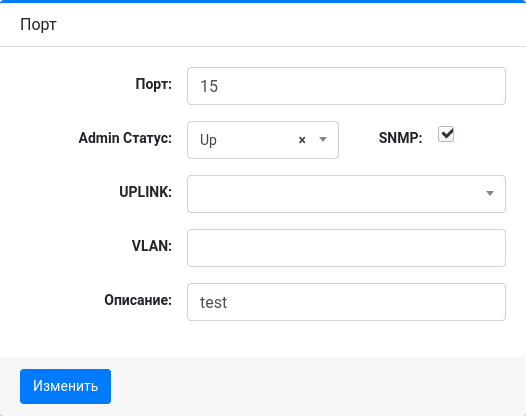Click empty form area below Описание
This screenshot has height=416, width=526.
(x=263, y=339)
